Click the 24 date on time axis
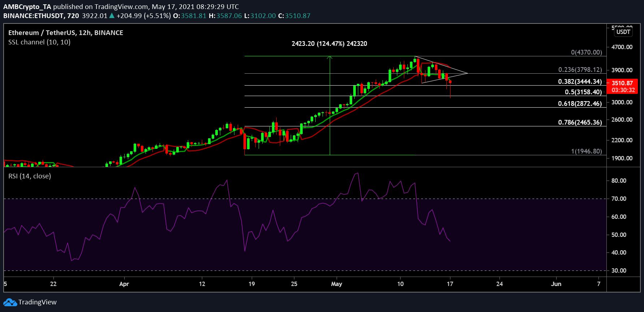Image resolution: width=644 pixels, height=312 pixels. [500, 284]
